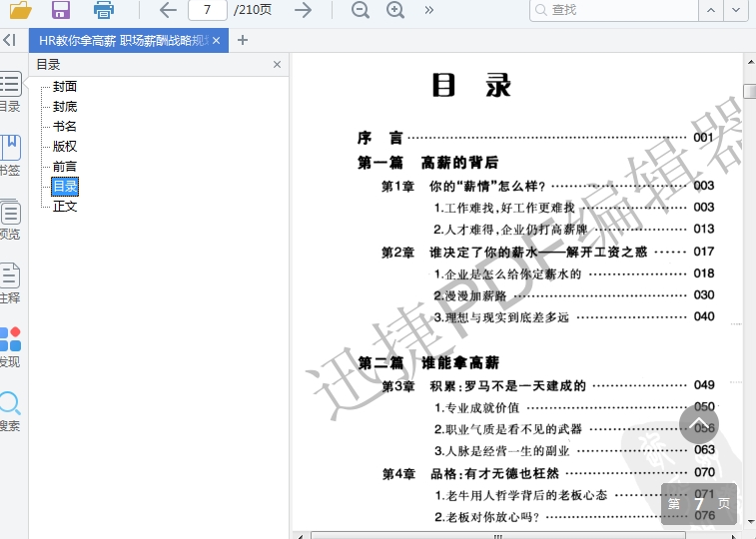Jump to previous search result up chevron

tap(711, 10)
